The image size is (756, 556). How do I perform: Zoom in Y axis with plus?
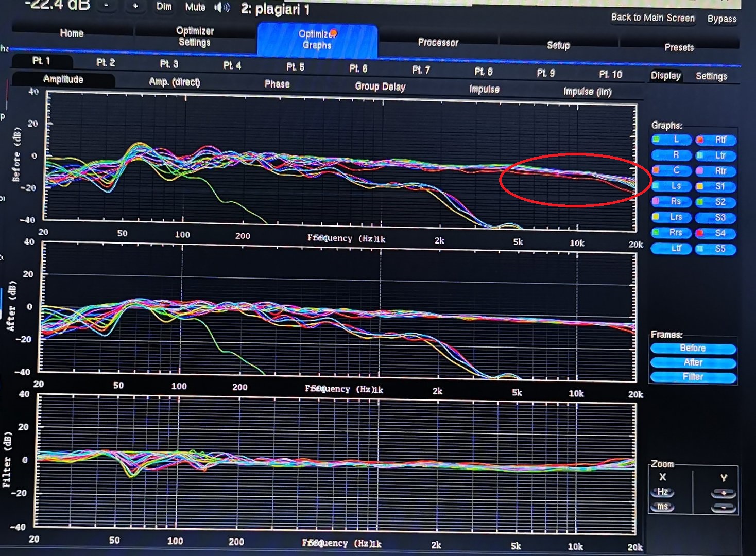(723, 493)
